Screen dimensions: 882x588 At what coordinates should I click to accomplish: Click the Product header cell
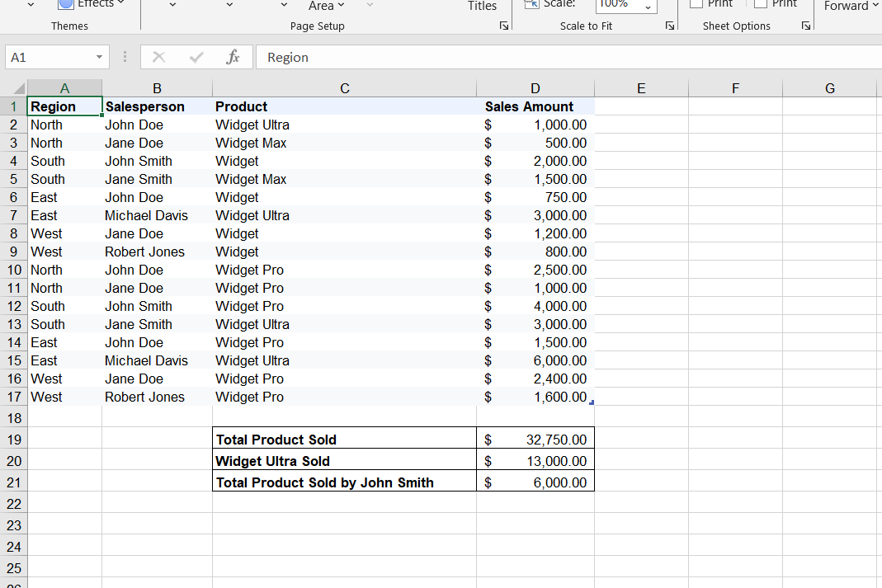(344, 106)
